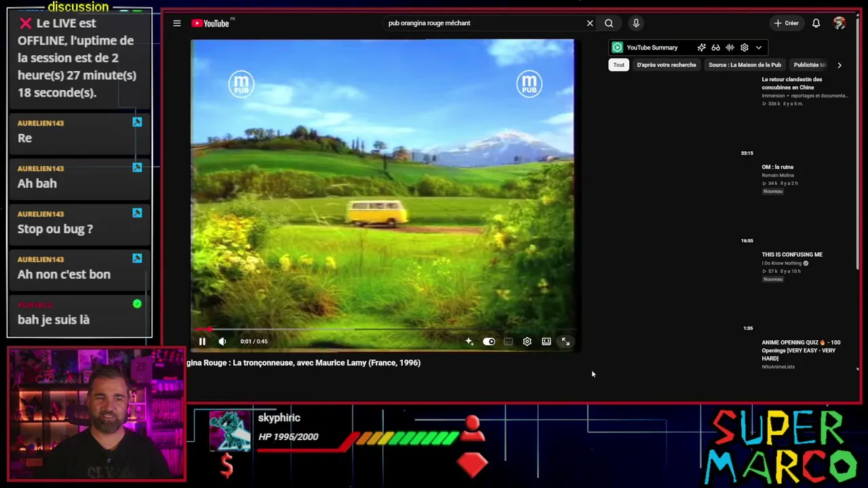Click the left M PUB logo in video

coord(241,85)
